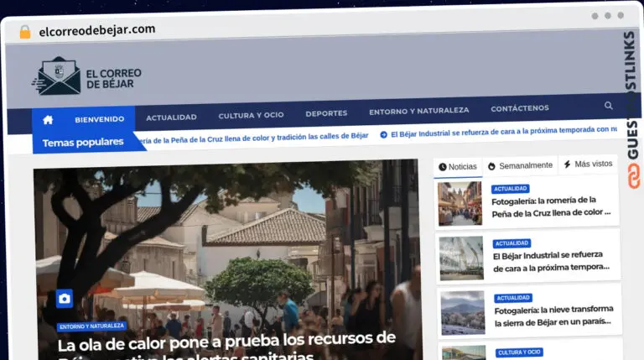Open the Cultura y Ocio article thumbnail
This screenshot has width=644, height=360.
[x=464, y=353]
